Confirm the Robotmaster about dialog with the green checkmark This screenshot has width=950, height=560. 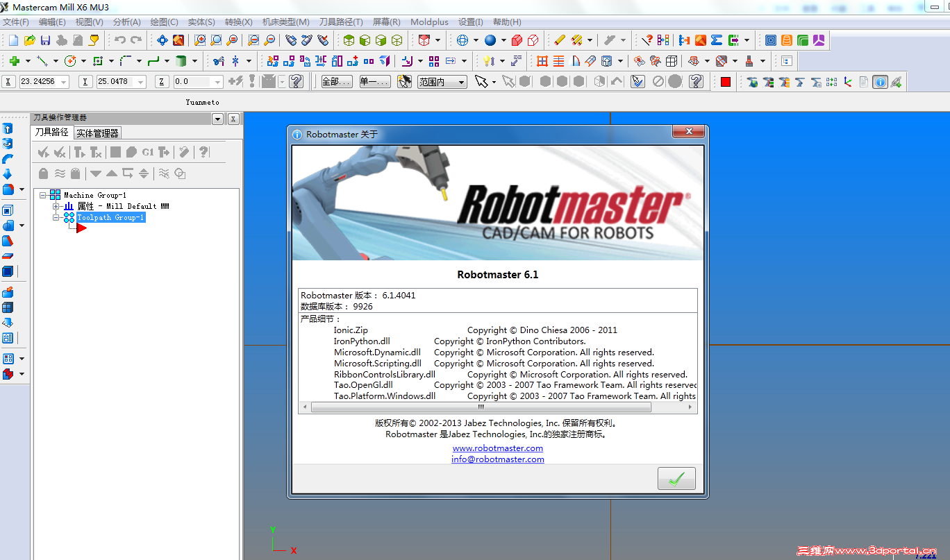676,479
